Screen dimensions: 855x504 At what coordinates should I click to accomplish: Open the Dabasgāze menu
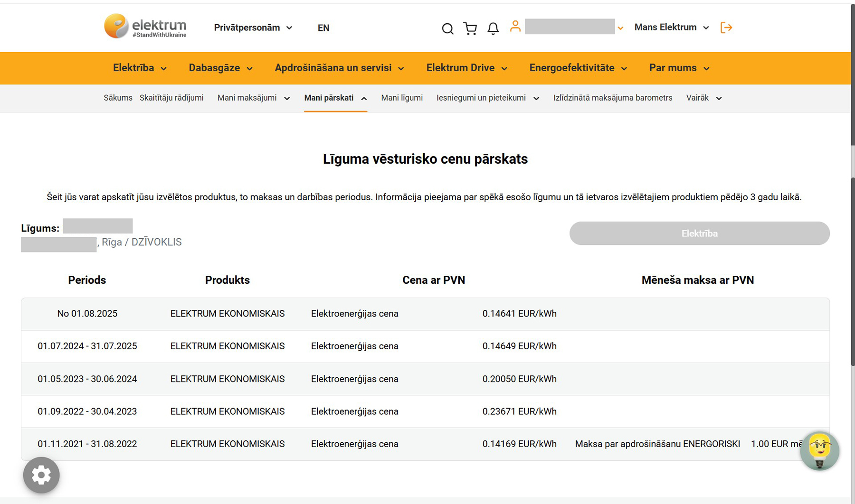click(220, 68)
